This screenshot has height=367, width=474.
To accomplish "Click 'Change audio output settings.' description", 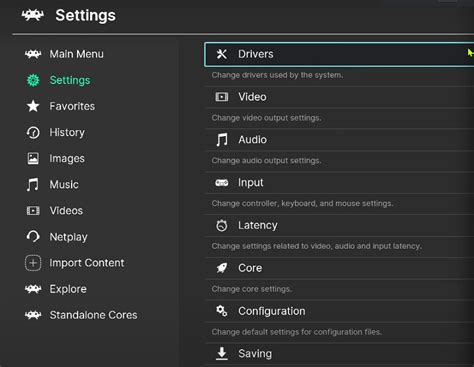I will point(266,161).
